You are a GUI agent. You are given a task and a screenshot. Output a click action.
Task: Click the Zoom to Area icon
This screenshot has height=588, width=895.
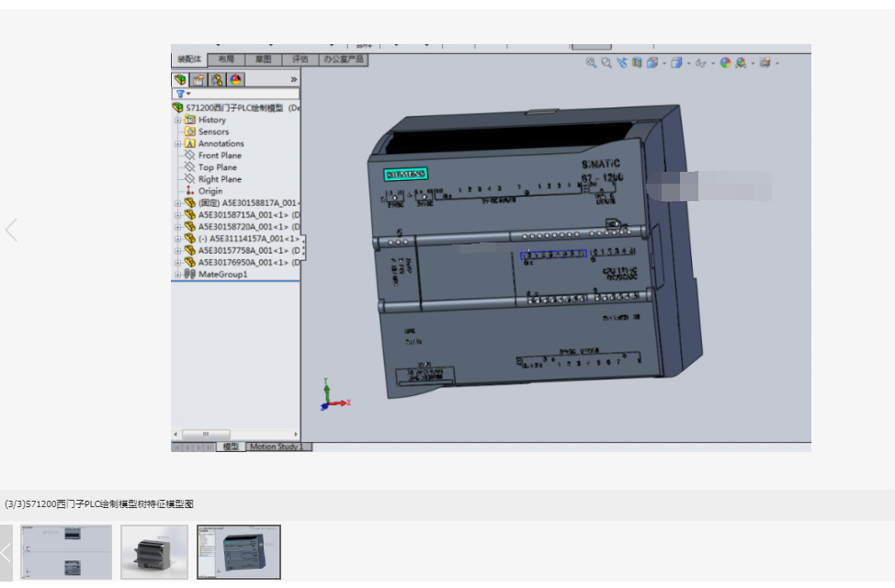tap(606, 62)
